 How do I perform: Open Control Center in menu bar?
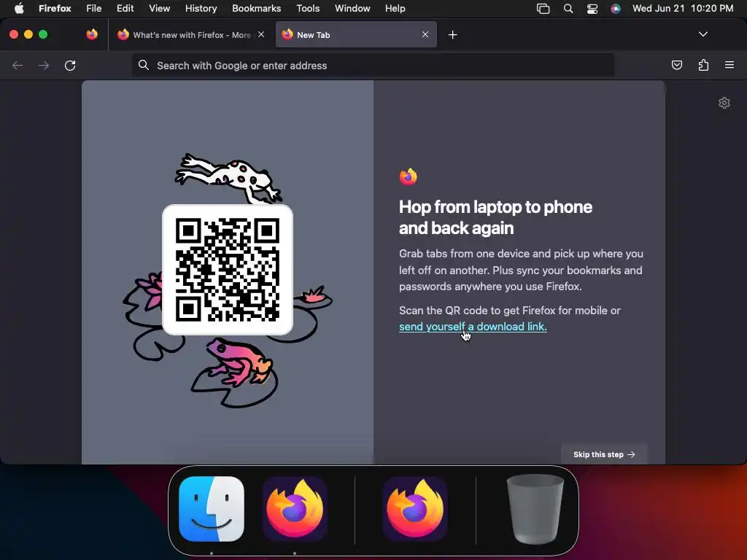pyautogui.click(x=592, y=9)
